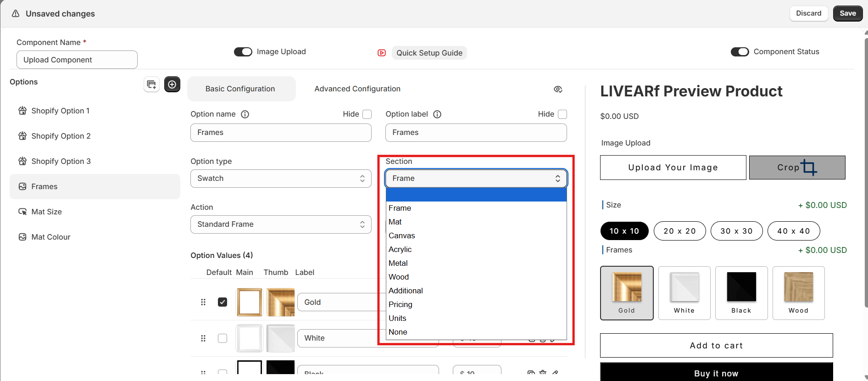This screenshot has height=381, width=868.
Task: Select Acrylic in Section list
Action: click(x=476, y=250)
